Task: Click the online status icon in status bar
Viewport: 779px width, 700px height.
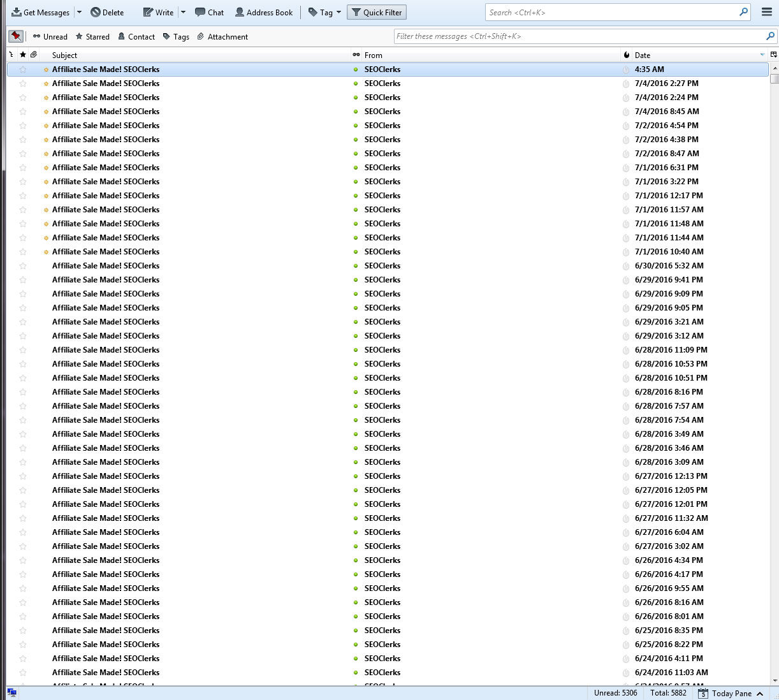Action: click(x=11, y=693)
